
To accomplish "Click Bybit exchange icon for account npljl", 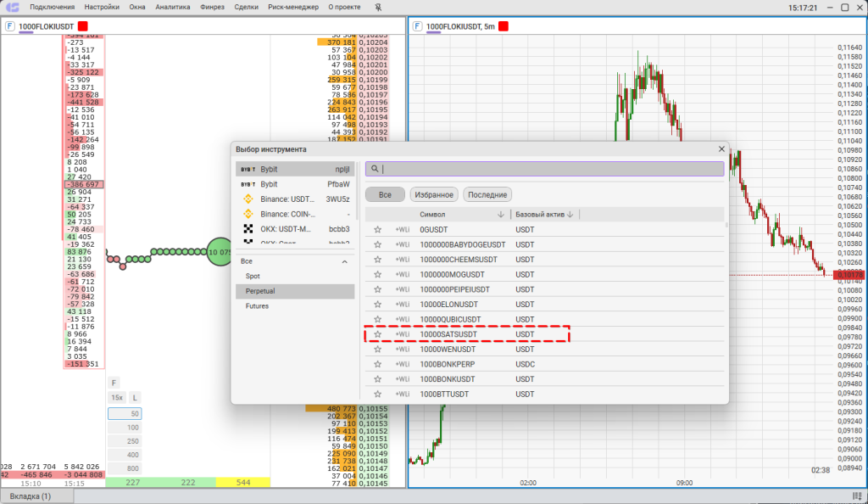I will click(248, 169).
